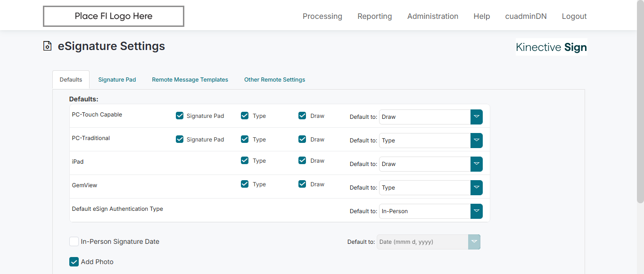The width and height of the screenshot is (644, 274).
Task: Enable In-Person Signature Date checkbox
Action: click(x=74, y=241)
